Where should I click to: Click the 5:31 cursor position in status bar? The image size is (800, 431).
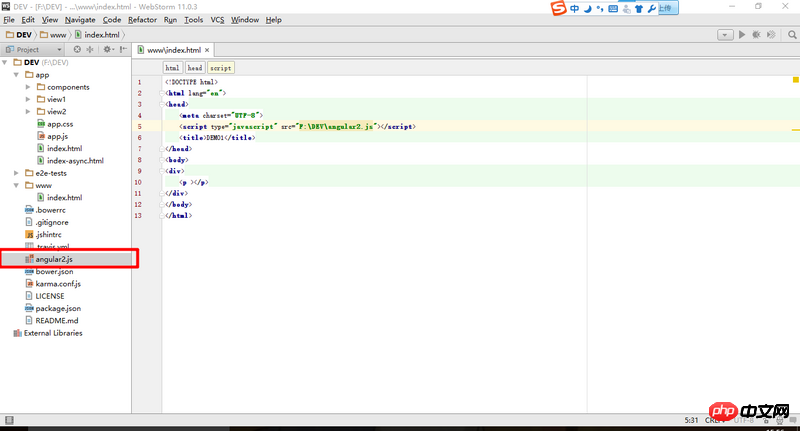(691, 420)
